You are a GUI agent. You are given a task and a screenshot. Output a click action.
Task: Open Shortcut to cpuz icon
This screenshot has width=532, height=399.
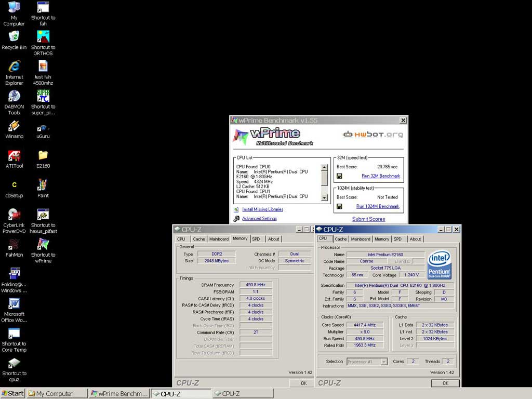tap(14, 369)
